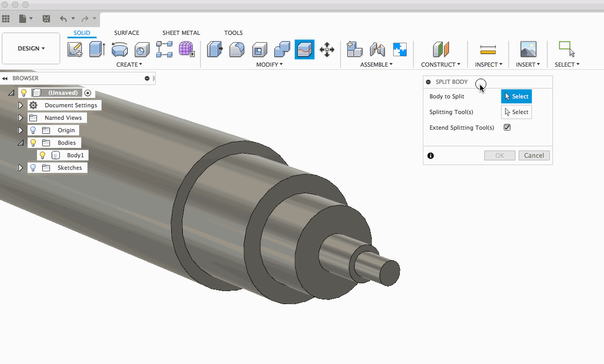
Task: Click the Measure ruler icon
Action: 488,50
